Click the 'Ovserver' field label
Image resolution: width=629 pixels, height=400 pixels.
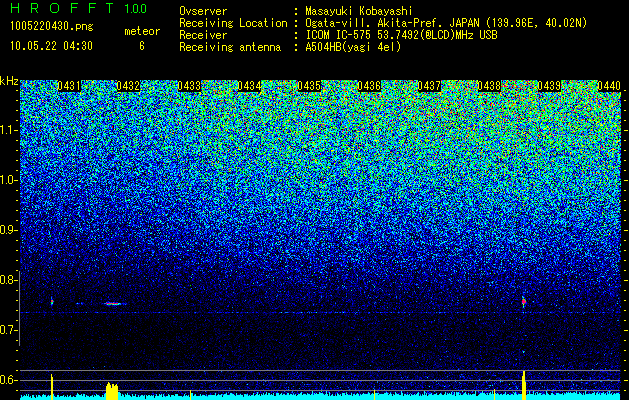click(203, 11)
